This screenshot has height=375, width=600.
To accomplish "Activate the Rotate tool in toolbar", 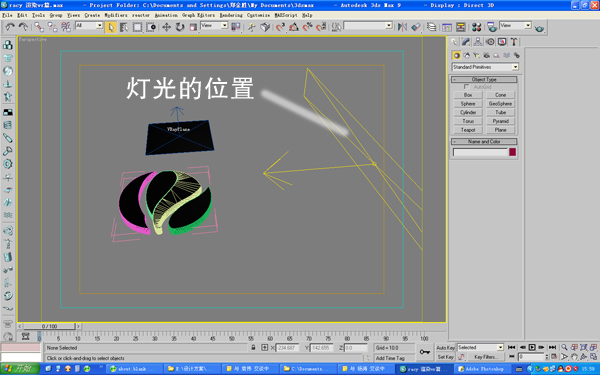I will tap(180, 27).
